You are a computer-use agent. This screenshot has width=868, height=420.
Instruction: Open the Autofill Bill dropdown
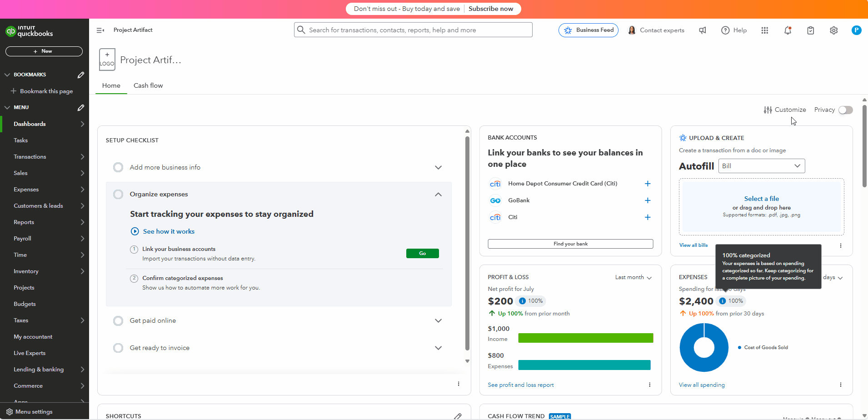click(762, 166)
